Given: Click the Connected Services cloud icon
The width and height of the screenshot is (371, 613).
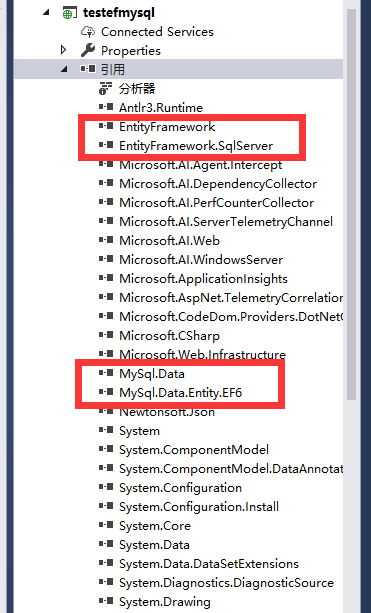Looking at the screenshot, I should click(x=88, y=32).
